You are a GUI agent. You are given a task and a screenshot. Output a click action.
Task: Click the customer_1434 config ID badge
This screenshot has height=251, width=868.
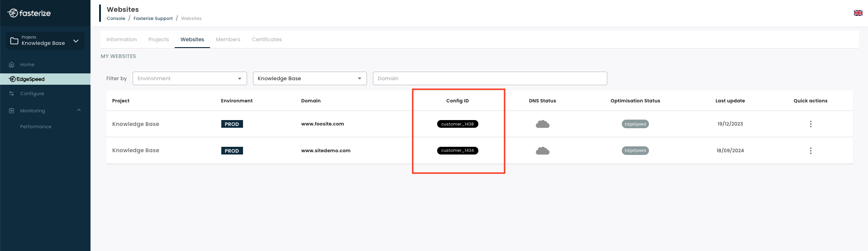pyautogui.click(x=458, y=150)
